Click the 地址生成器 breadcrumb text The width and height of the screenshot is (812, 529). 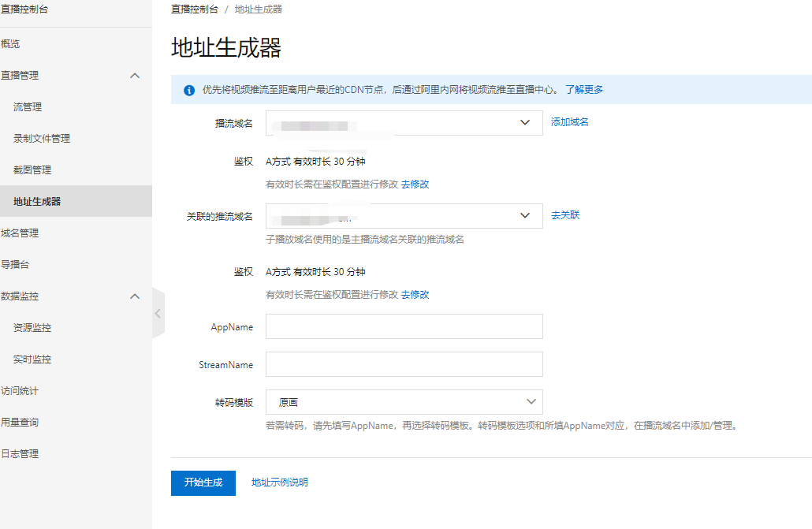click(x=259, y=9)
